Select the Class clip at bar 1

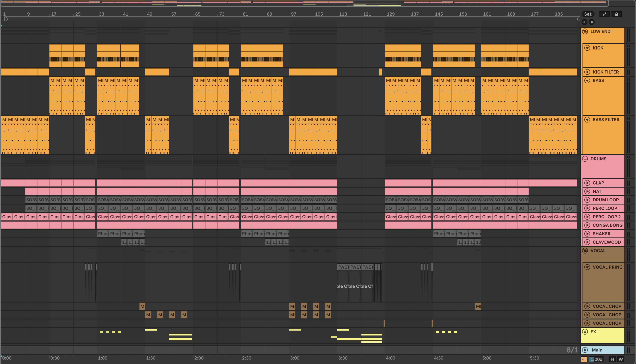7,217
